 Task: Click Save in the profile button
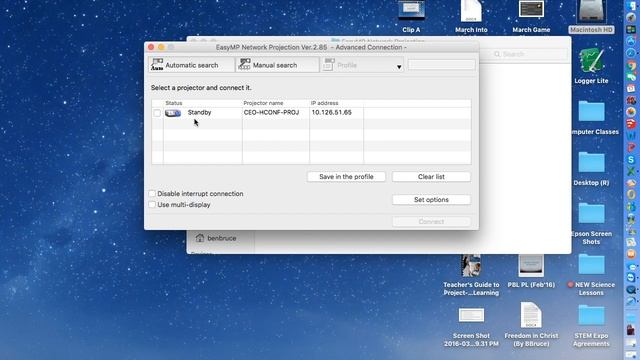click(346, 177)
